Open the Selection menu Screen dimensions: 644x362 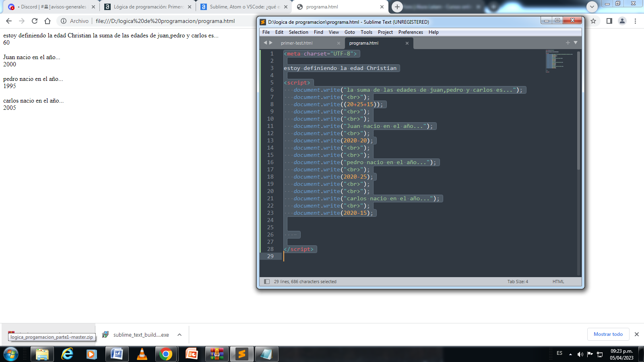(x=299, y=32)
